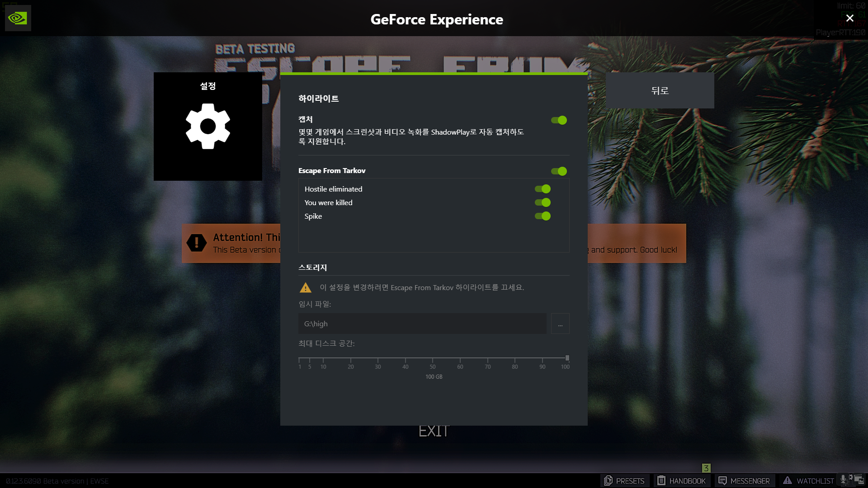The width and height of the screenshot is (868, 488).
Task: Click the microphone overlay status icon
Action: (844, 479)
